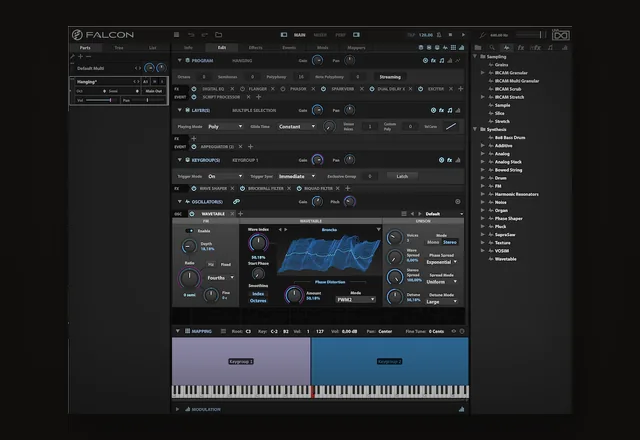Switch to the Info tab

point(188,48)
